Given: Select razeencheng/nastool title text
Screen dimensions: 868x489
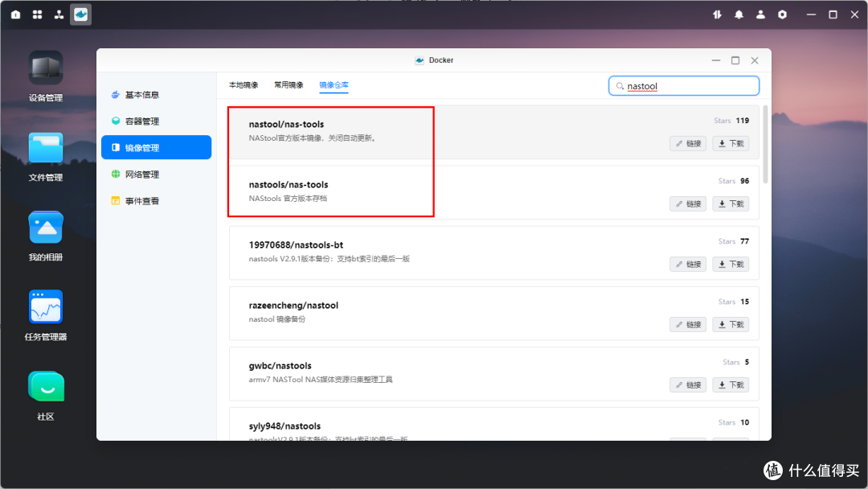Looking at the screenshot, I should 293,305.
